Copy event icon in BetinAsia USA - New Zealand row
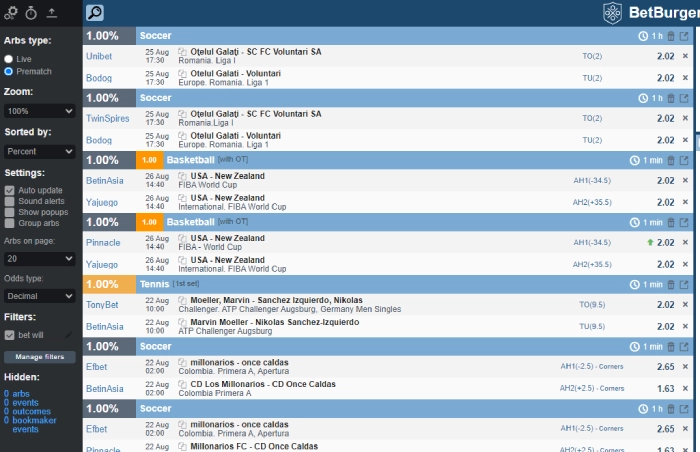The height and width of the screenshot is (452, 700). [x=182, y=176]
